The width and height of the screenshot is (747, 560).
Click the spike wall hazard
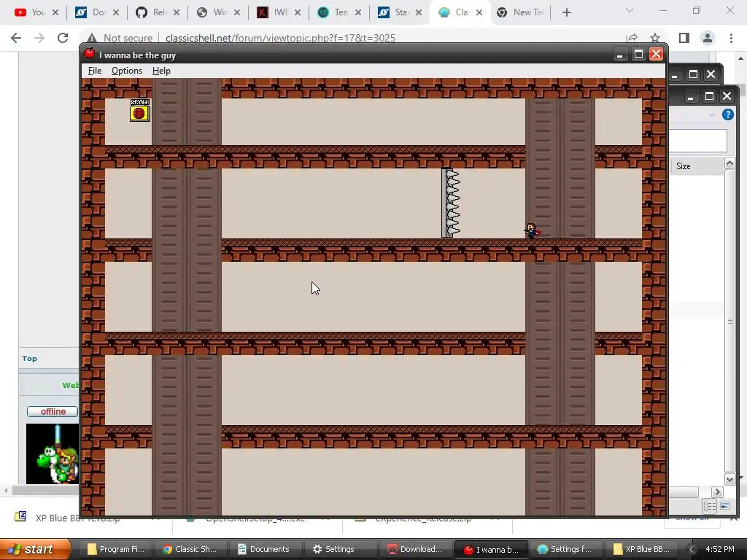pos(451,203)
